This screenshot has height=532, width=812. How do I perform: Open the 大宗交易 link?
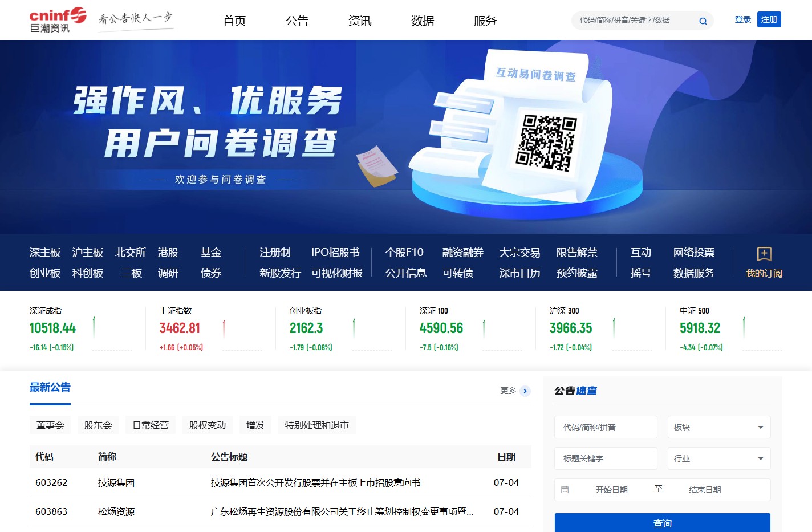pos(520,253)
